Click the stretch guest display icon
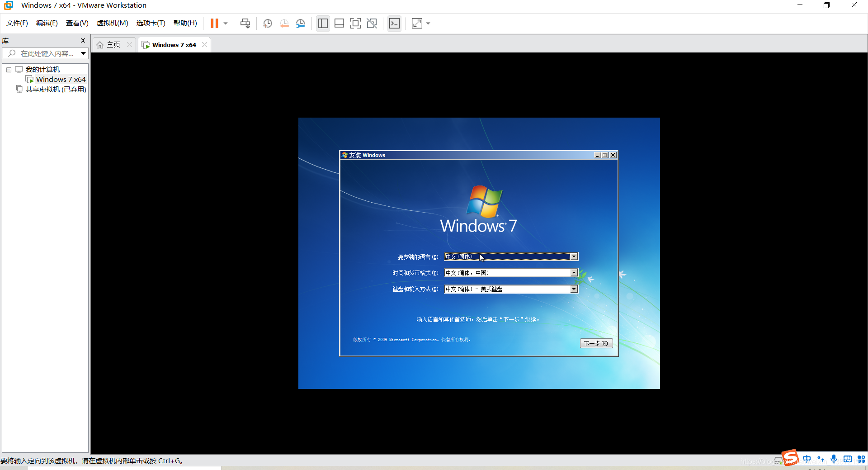The width and height of the screenshot is (868, 470). pyautogui.click(x=417, y=23)
